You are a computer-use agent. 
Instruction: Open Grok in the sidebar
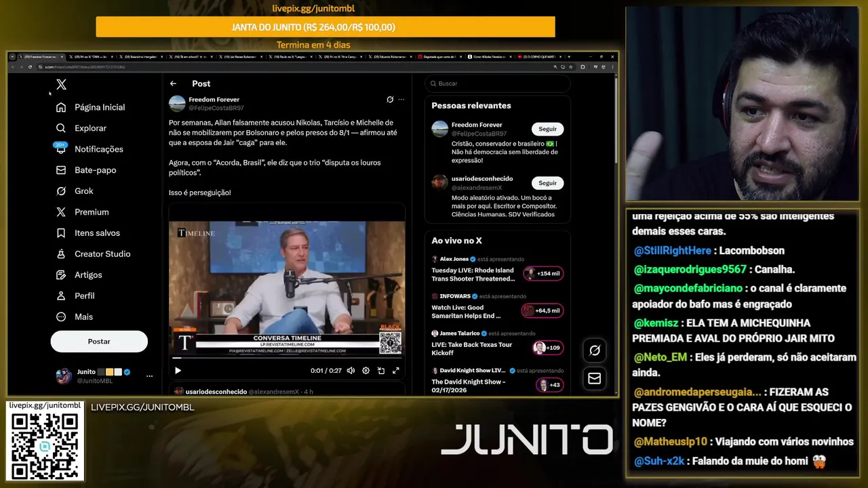(75, 191)
